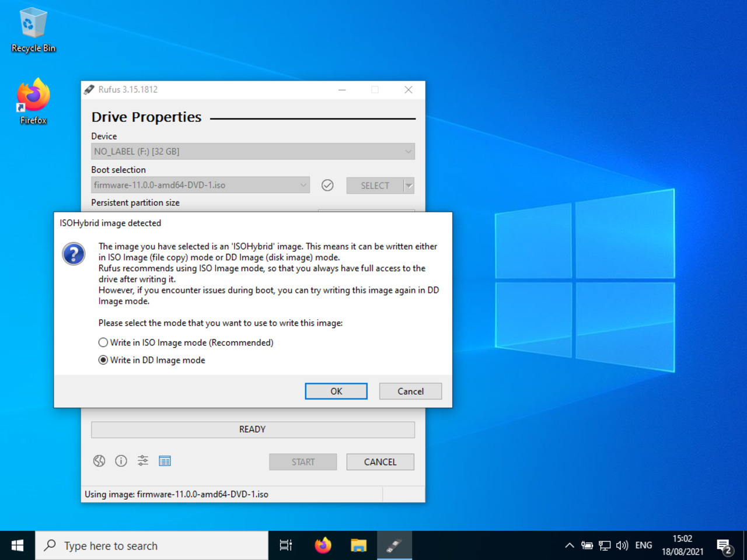Open Rufus language globe icon
This screenshot has height=560, width=747.
(99, 461)
